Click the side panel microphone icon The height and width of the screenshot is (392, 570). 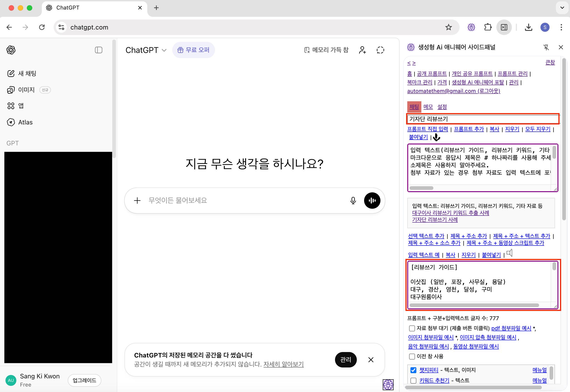click(437, 137)
